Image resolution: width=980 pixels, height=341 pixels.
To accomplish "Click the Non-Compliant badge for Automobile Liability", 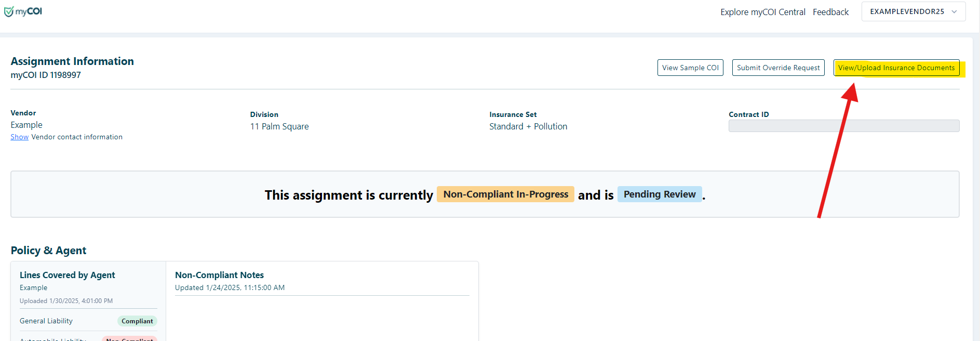I will point(129,338).
